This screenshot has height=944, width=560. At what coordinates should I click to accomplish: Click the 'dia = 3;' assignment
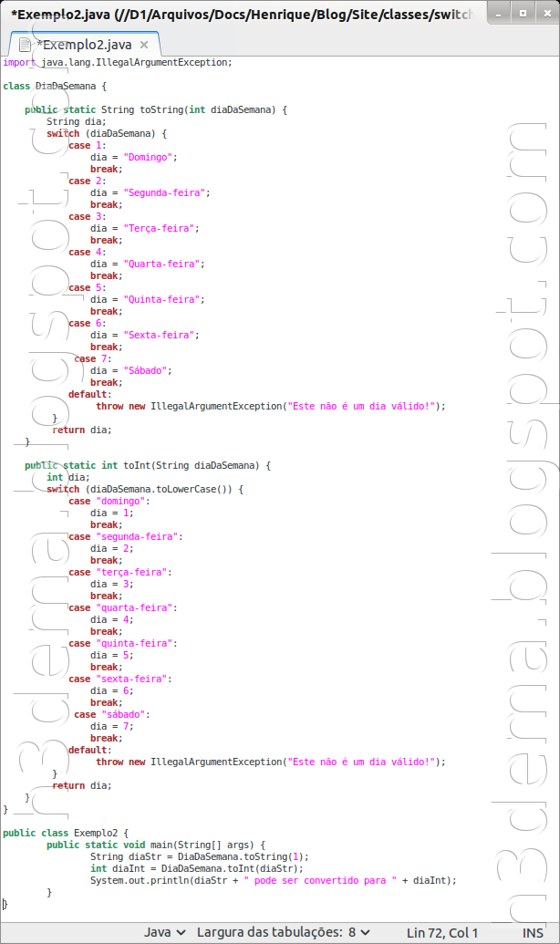[x=112, y=584]
